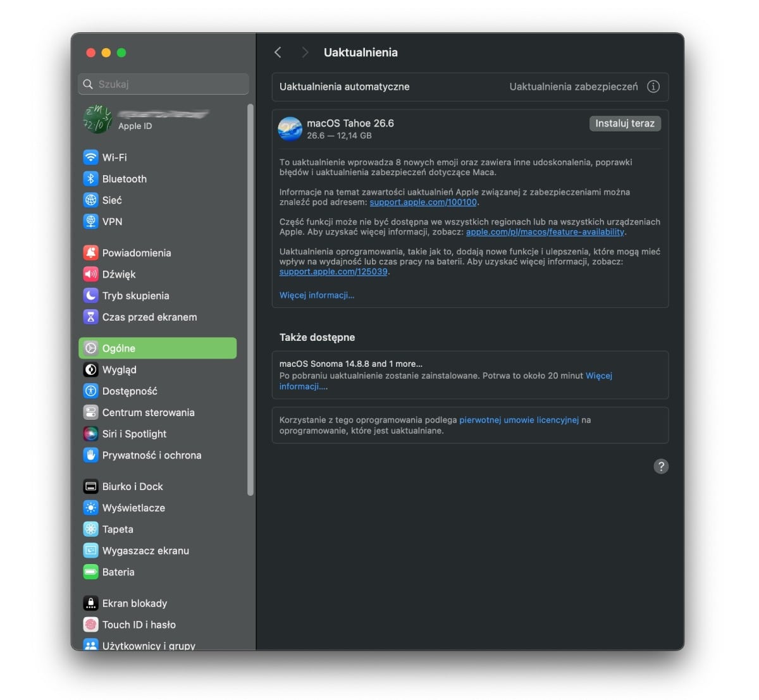
Task: Open Powiadomienia bell icon
Action: [x=90, y=253]
